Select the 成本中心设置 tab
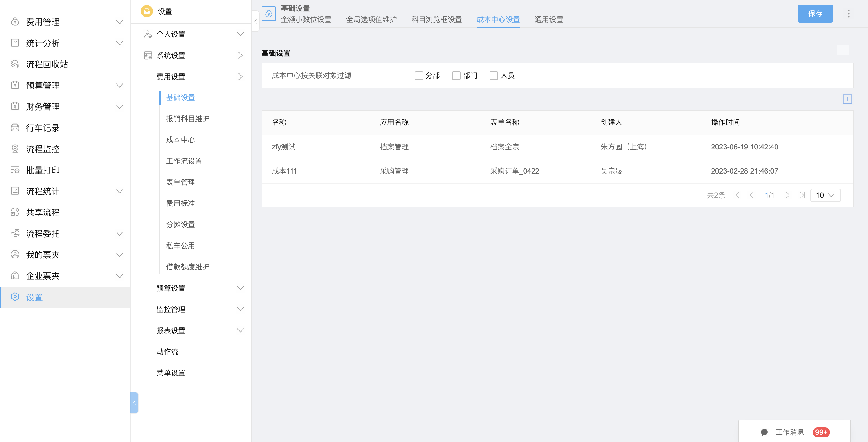This screenshot has height=442, width=868. (498, 20)
